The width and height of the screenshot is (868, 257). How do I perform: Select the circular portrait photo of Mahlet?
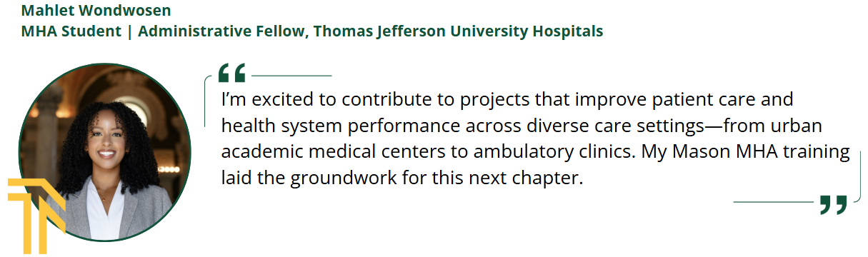pyautogui.click(x=104, y=151)
